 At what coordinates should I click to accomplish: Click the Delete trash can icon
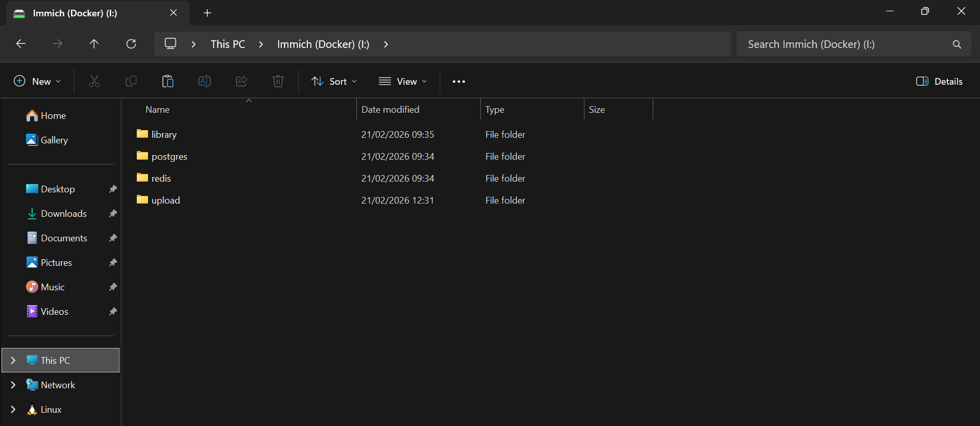point(278,81)
